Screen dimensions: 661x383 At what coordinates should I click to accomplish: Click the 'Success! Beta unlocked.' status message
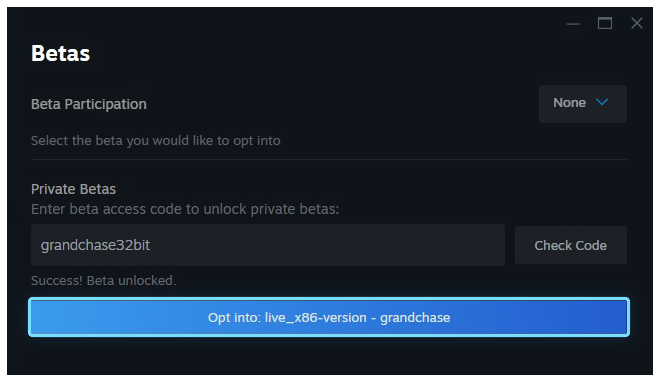pyautogui.click(x=103, y=281)
